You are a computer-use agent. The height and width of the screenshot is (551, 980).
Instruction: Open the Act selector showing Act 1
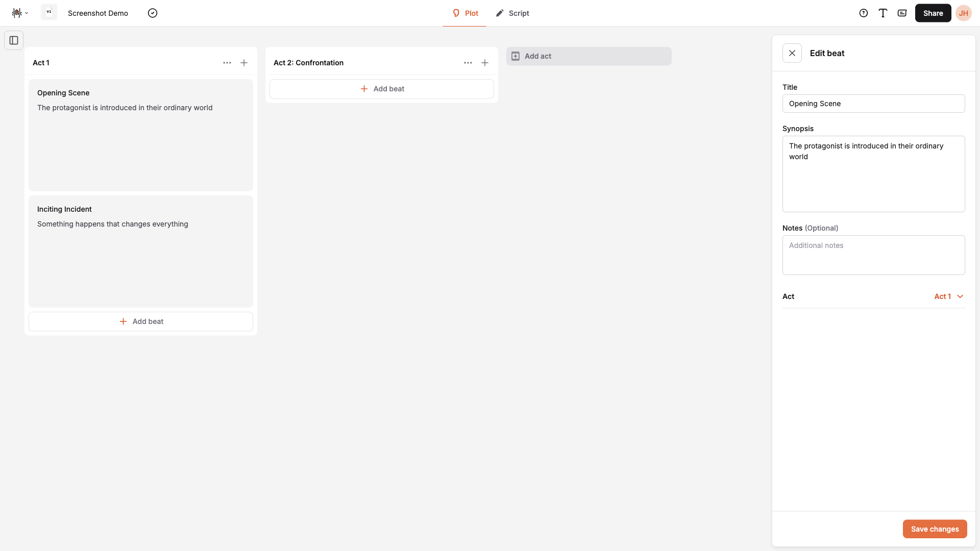(948, 296)
